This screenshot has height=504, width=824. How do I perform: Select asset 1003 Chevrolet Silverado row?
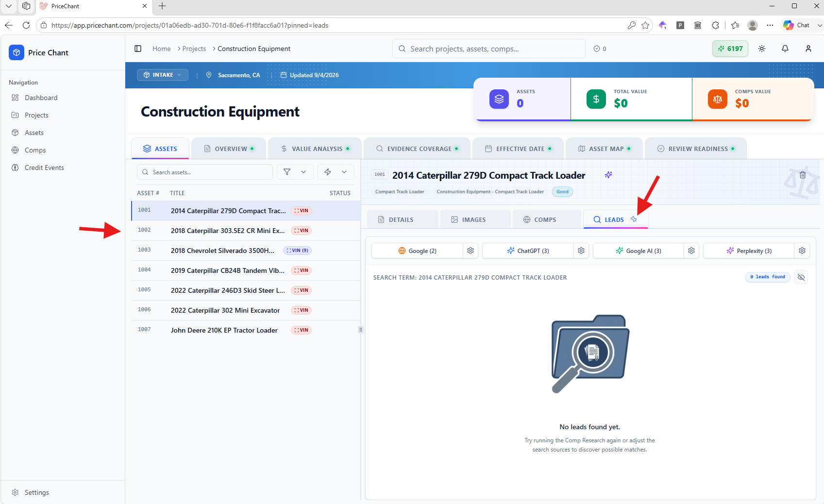tap(246, 250)
